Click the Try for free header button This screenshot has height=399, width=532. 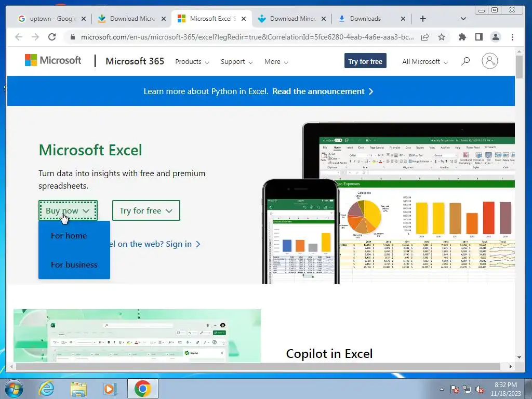(365, 61)
